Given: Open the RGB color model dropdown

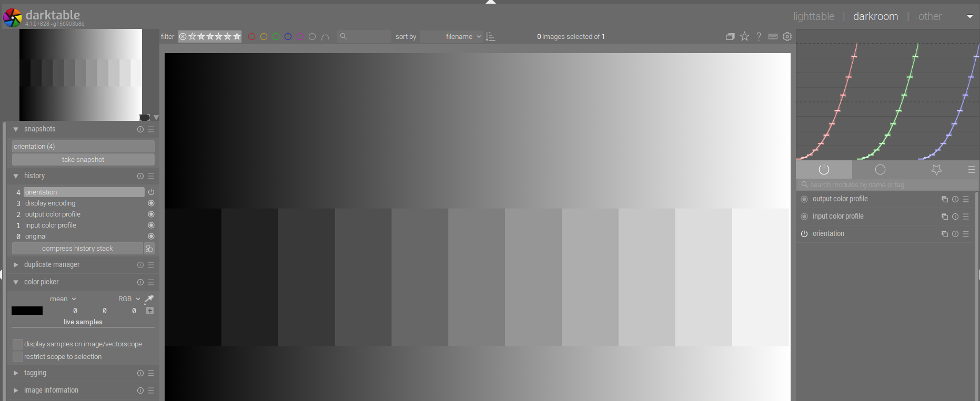Looking at the screenshot, I should (x=129, y=299).
